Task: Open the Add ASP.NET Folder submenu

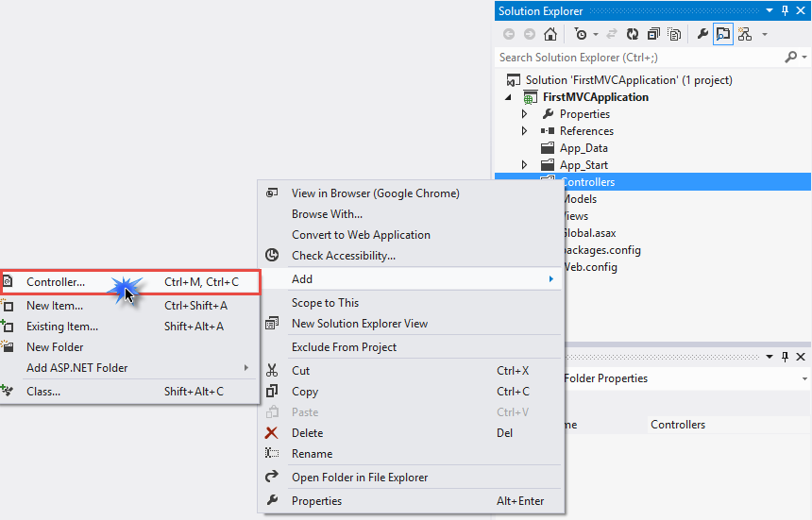Action: click(128, 368)
